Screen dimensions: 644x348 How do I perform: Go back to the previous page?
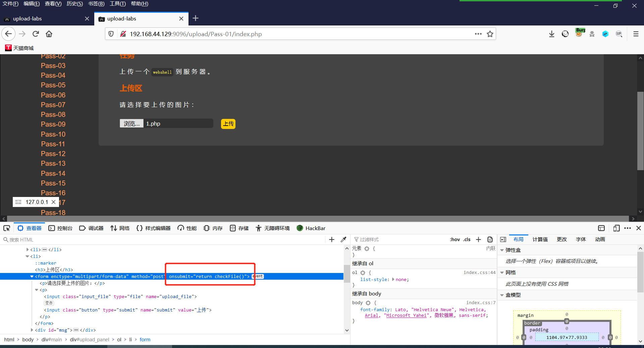9,34
